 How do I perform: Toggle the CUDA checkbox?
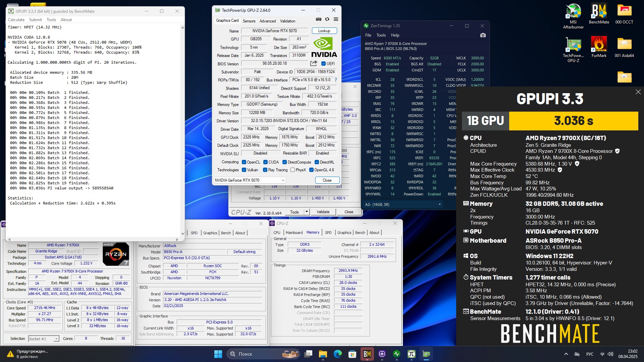[x=265, y=162]
